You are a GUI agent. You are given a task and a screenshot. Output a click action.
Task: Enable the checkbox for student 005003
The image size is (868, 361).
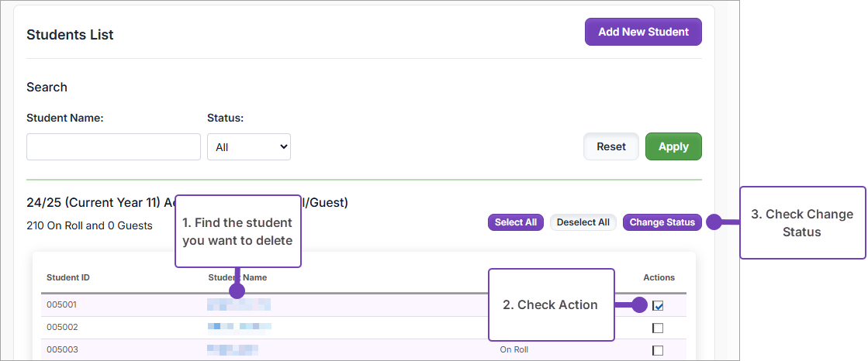pyautogui.click(x=658, y=350)
